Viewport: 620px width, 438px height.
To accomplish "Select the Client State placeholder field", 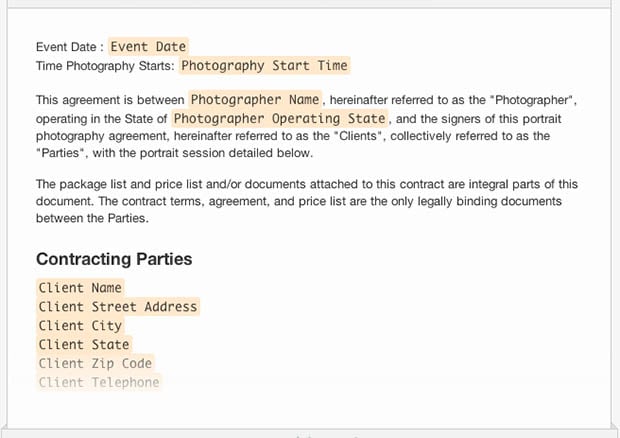I will coord(84,344).
